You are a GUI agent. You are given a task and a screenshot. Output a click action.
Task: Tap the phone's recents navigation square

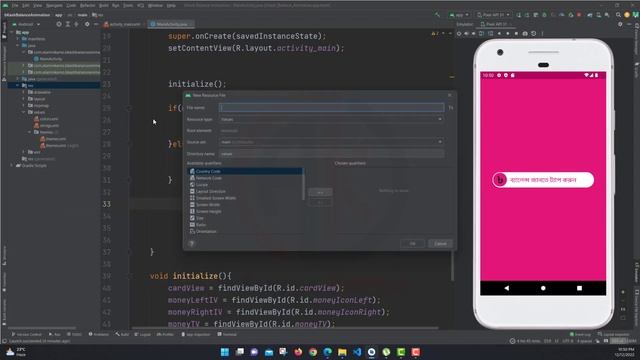click(x=579, y=288)
